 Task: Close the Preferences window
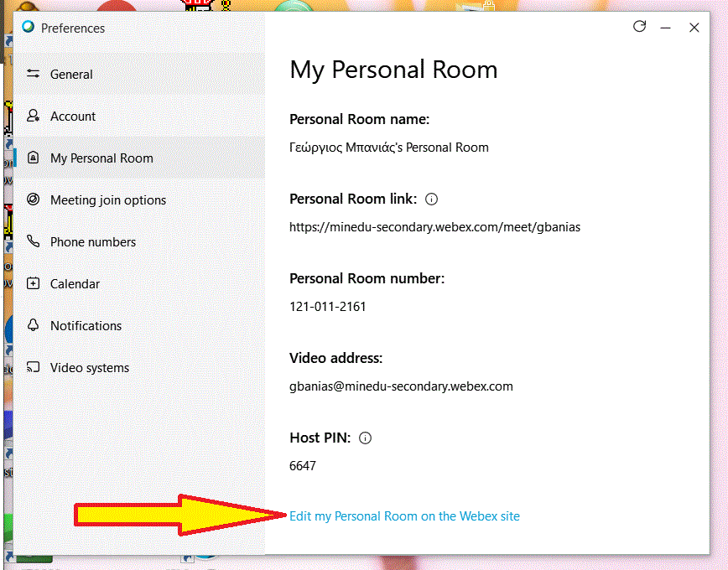tap(694, 28)
